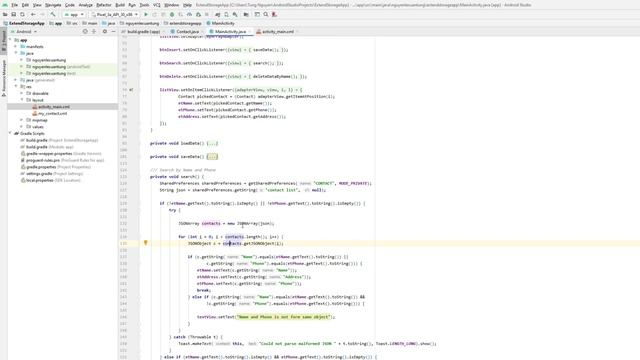The height and width of the screenshot is (360, 640).
Task: Click the gutter icon beside setOnItemClickListener line
Action: (x=131, y=90)
